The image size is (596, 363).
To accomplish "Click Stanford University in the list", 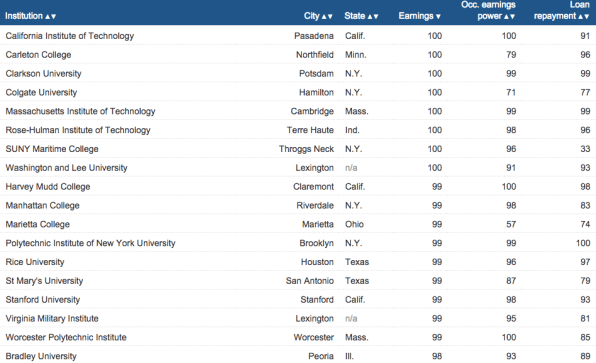I will [x=43, y=300].
